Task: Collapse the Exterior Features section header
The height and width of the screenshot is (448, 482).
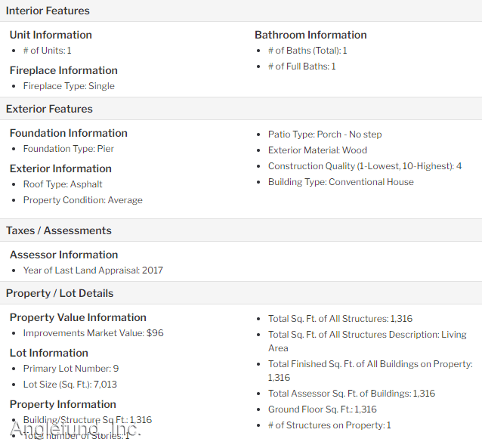Action: click(x=241, y=109)
